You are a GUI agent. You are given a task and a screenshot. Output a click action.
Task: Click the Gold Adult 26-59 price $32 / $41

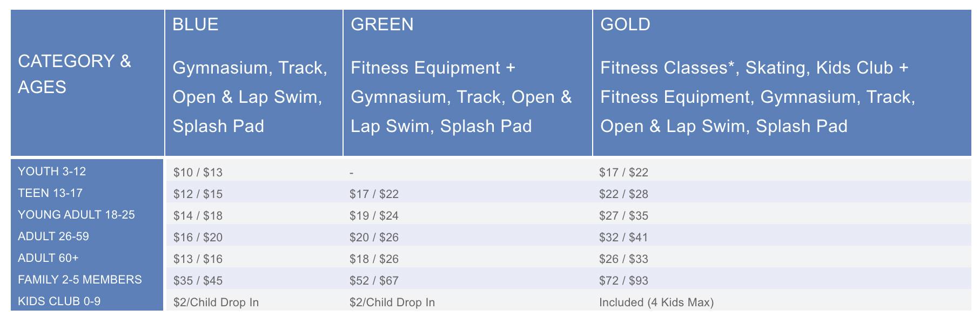623,238
